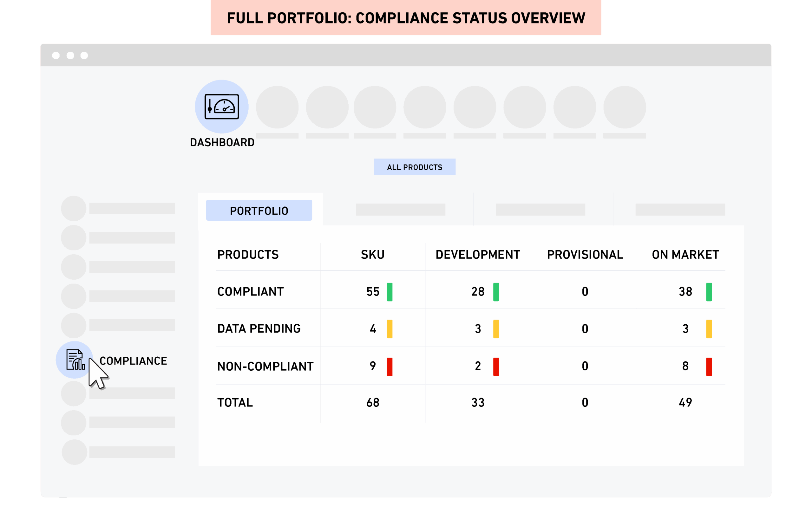The width and height of the screenshot is (812, 532).
Task: Click the red indicator next to On Market 8
Action: (709, 367)
